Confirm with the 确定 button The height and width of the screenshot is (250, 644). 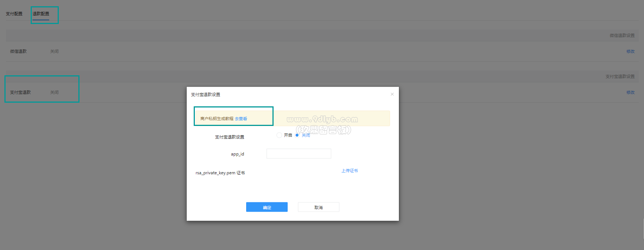pyautogui.click(x=267, y=207)
